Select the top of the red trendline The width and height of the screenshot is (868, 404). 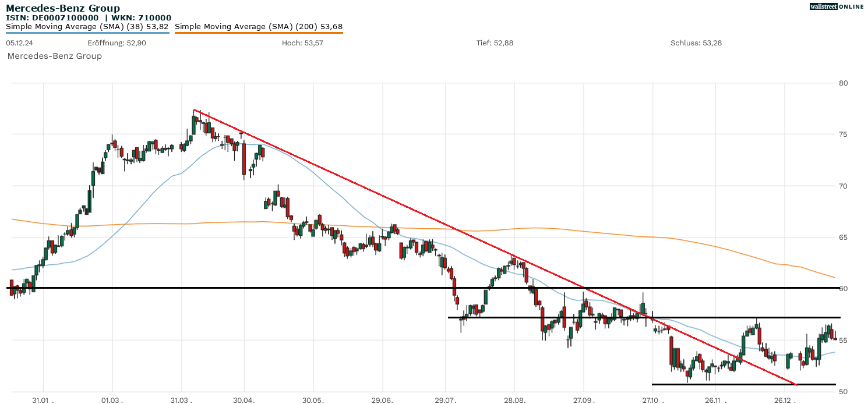click(x=195, y=110)
